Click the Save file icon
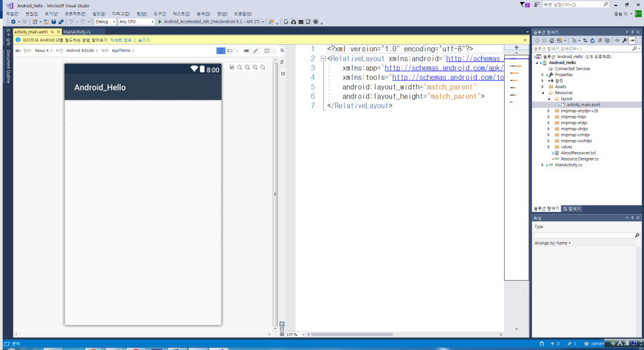The height and width of the screenshot is (350, 644). [53, 22]
